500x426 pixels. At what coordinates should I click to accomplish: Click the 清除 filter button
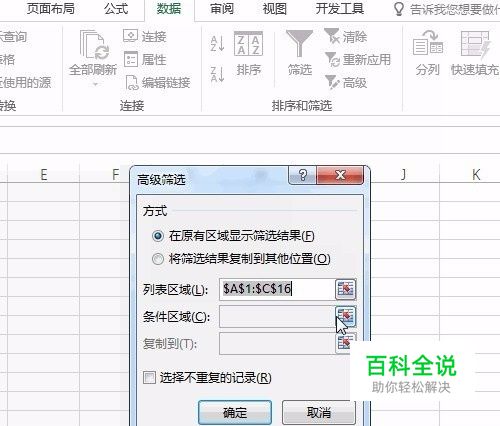click(x=346, y=36)
